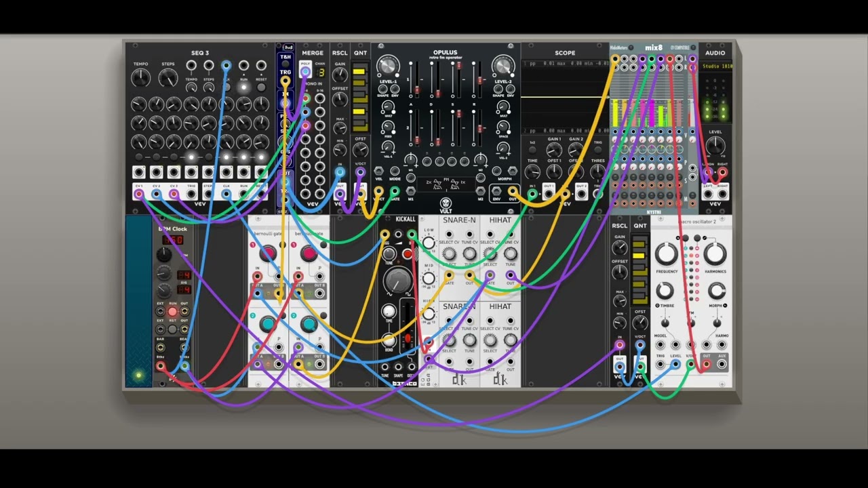This screenshot has height=488, width=868.
Task: Turn the Macro Oscillator FREQUENCY knob
Action: click(x=666, y=253)
